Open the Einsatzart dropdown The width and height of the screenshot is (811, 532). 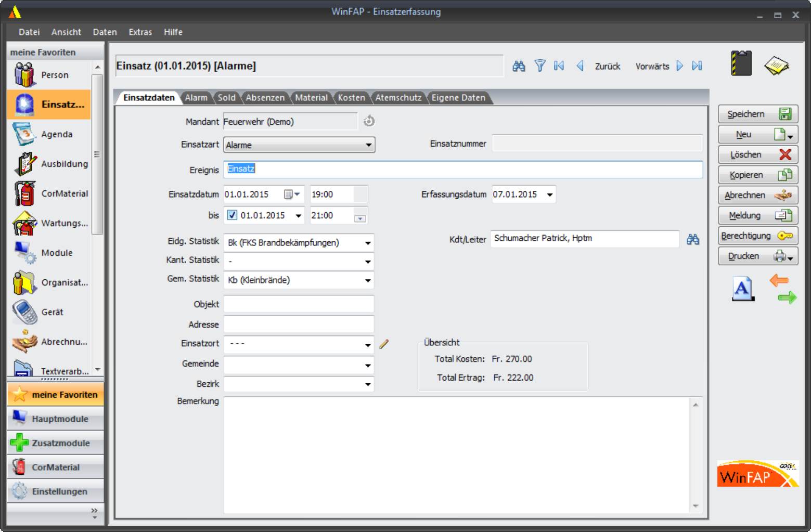[369, 145]
